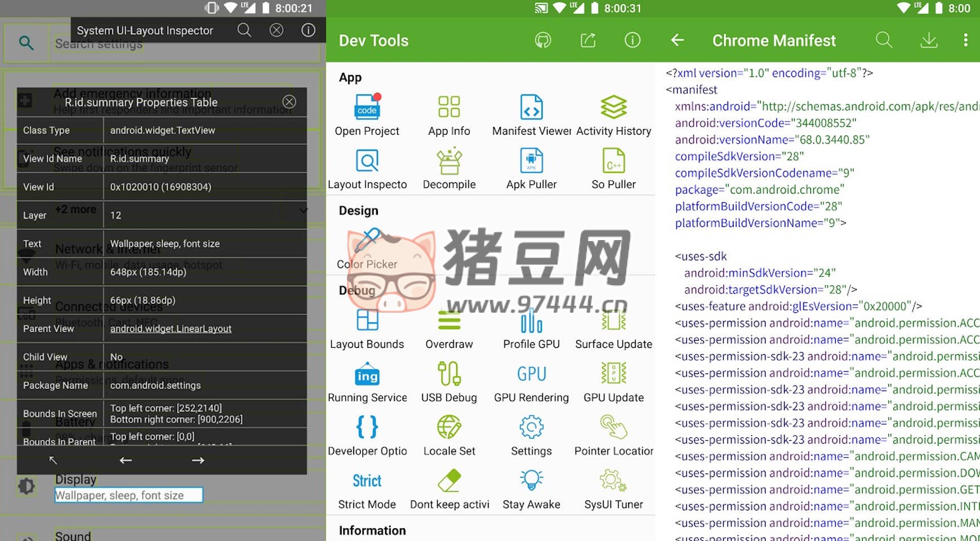This screenshot has width=980, height=541.
Task: Click android:targetSdkVersion="28" line
Action: click(770, 290)
